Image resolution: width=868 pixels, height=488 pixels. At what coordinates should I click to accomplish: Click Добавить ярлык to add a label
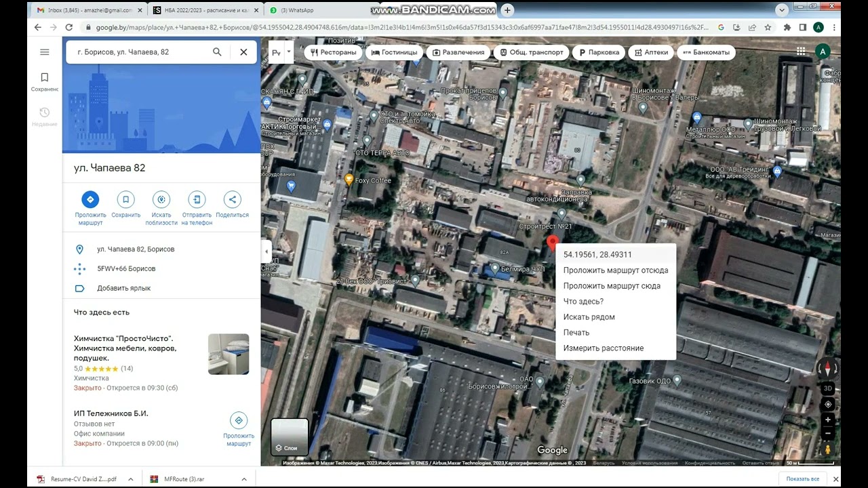click(x=161, y=288)
